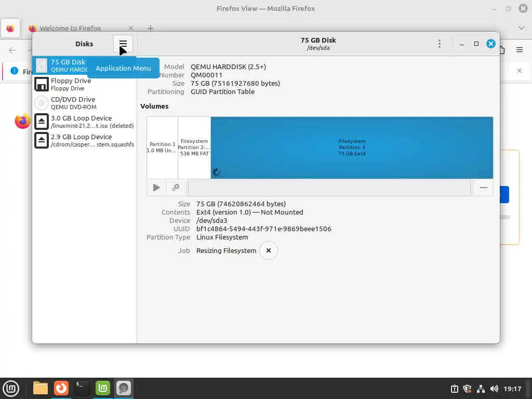Delete selected partition with minus button

[484, 188]
